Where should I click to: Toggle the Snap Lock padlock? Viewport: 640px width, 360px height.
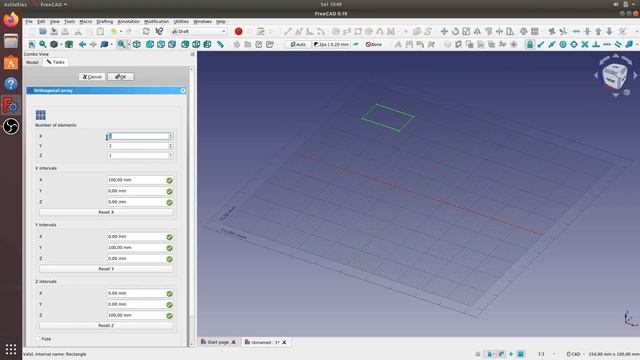[530, 44]
